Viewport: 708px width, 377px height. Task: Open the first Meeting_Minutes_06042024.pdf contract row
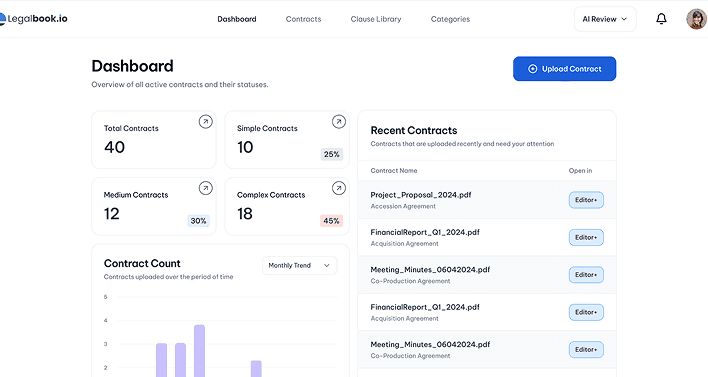pyautogui.click(x=487, y=275)
